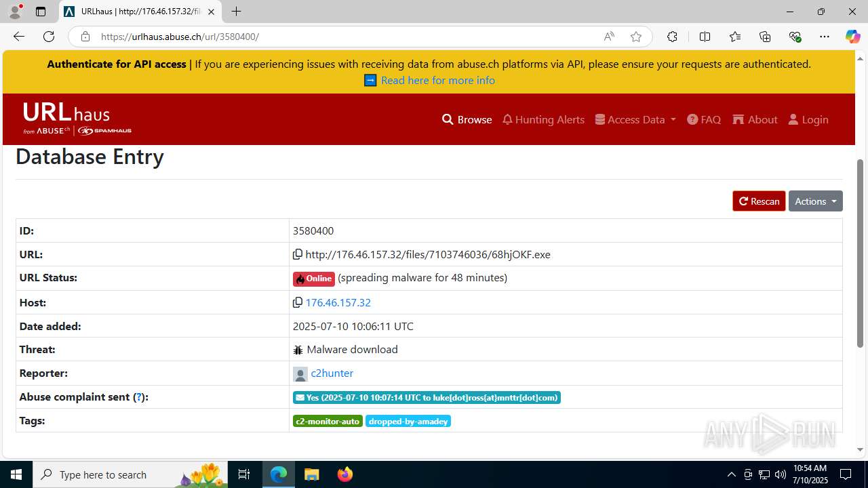
Task: Open browser Extensions icon
Action: click(672, 37)
